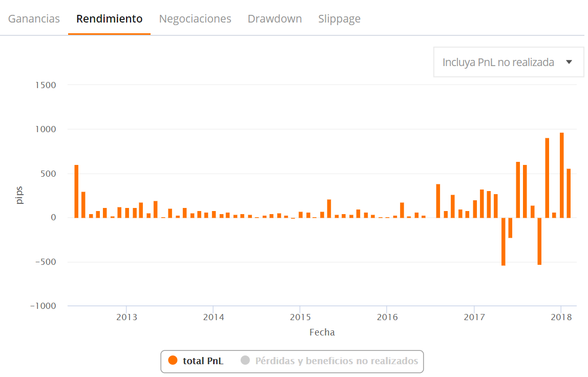Open the Slippage tab
The width and height of the screenshot is (588, 377).
point(339,19)
